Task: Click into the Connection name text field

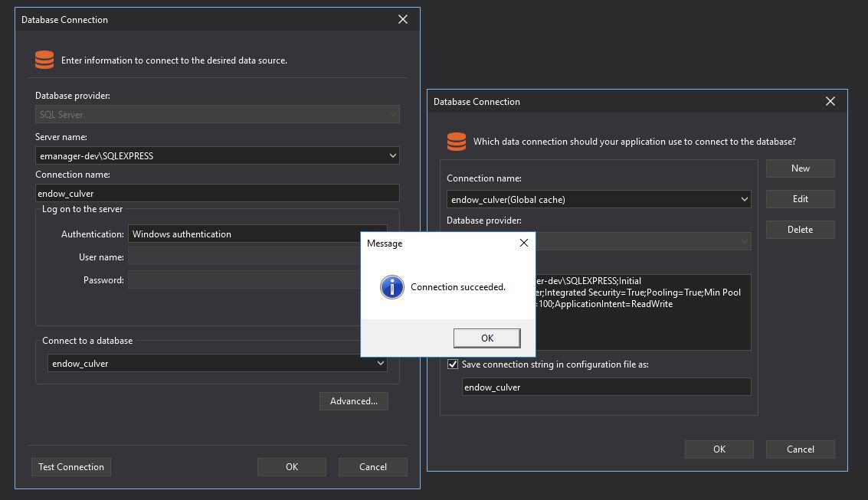Action: coord(217,194)
